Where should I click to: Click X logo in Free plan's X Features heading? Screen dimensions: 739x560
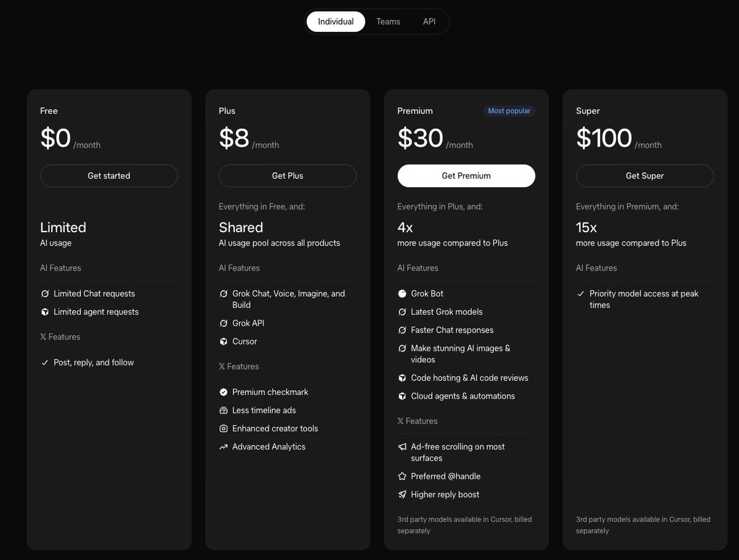pos(43,337)
